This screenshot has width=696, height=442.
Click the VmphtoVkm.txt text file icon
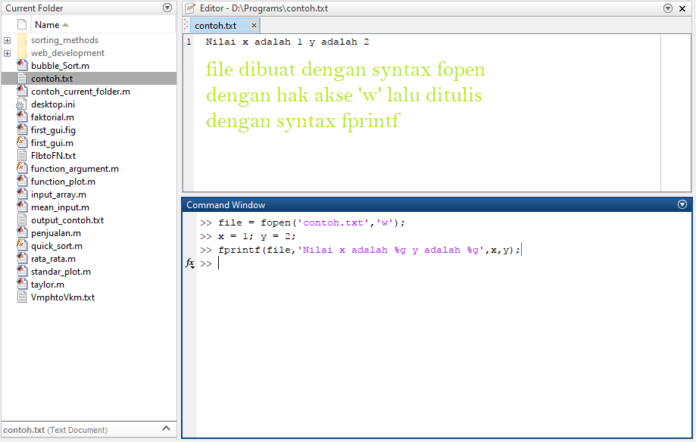pyautogui.click(x=22, y=297)
